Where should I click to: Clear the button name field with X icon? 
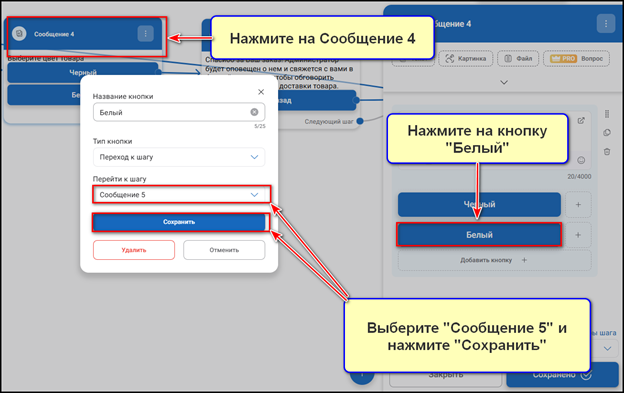[254, 112]
